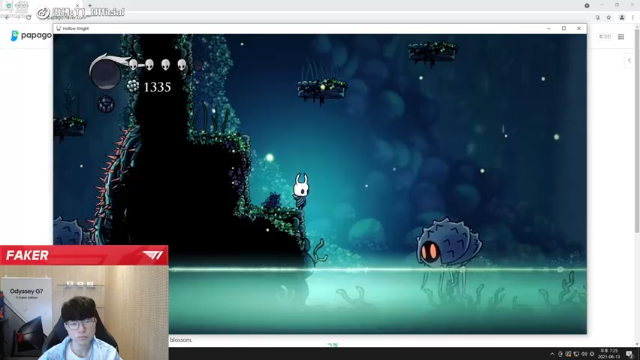Screen dimensions: 640x360
Task: Click the Hollow Knight window title icon
Action: pyautogui.click(x=58, y=28)
